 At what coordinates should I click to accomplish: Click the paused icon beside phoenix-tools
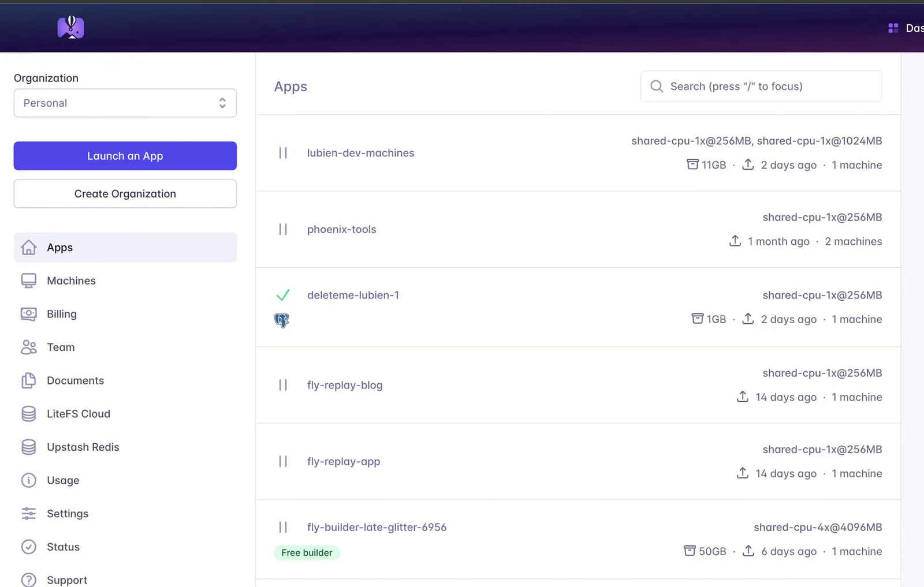pos(283,229)
